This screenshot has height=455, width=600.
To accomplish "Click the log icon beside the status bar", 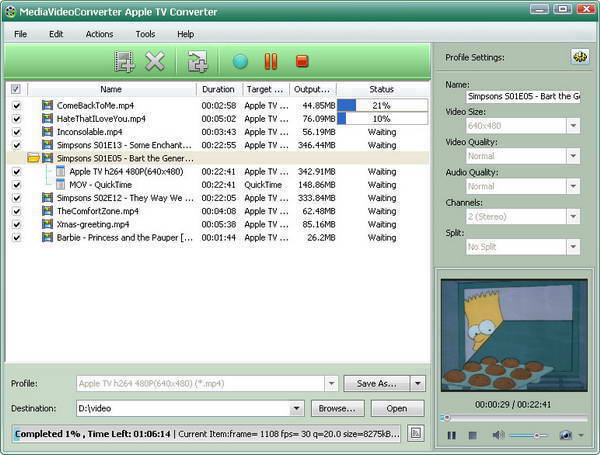I will click(416, 434).
